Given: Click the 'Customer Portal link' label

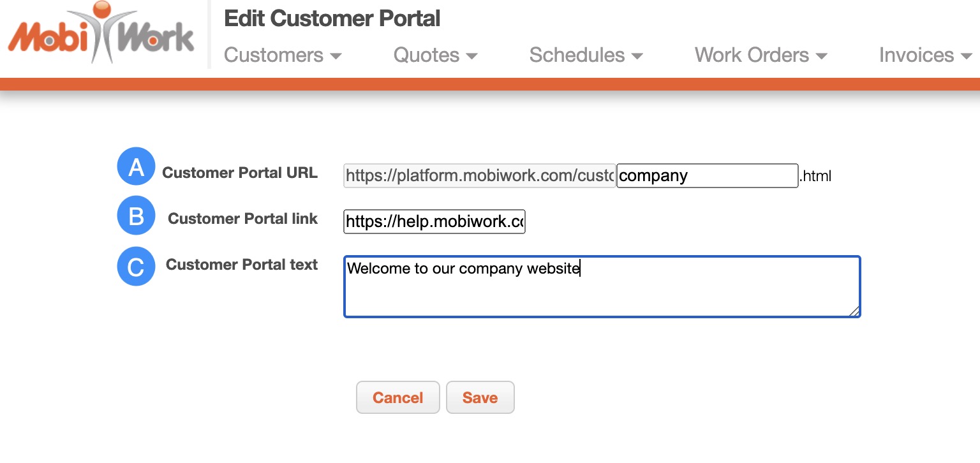Looking at the screenshot, I should coord(242,219).
